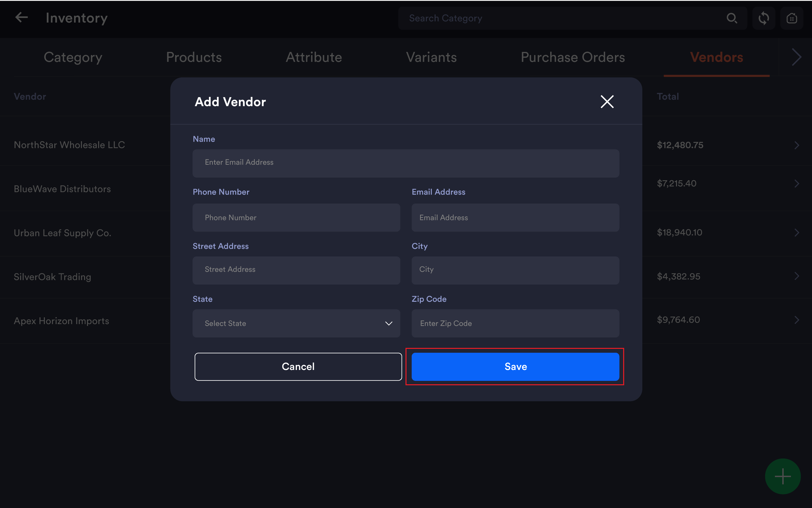The width and height of the screenshot is (812, 508).
Task: Open Urban Leaf Supply Co. row chevron
Action: (x=797, y=232)
